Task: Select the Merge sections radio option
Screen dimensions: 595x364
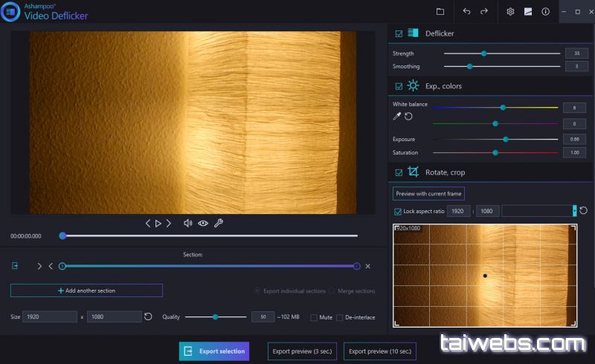Action: [x=332, y=291]
